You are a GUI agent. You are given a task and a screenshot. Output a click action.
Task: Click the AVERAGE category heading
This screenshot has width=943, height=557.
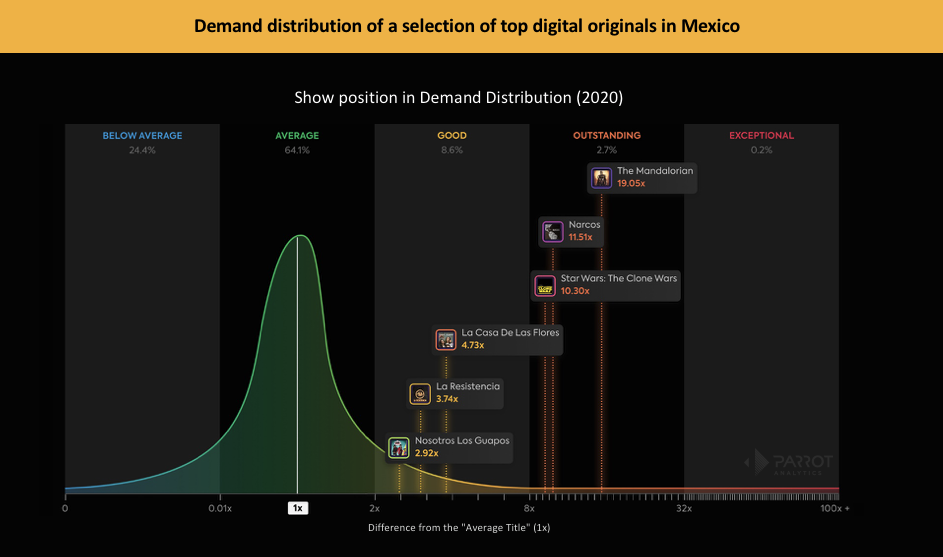point(297,136)
